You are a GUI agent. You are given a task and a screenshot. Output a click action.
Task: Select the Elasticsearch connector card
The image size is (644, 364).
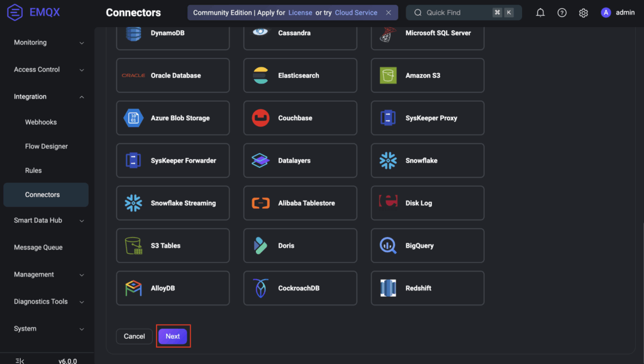(300, 75)
